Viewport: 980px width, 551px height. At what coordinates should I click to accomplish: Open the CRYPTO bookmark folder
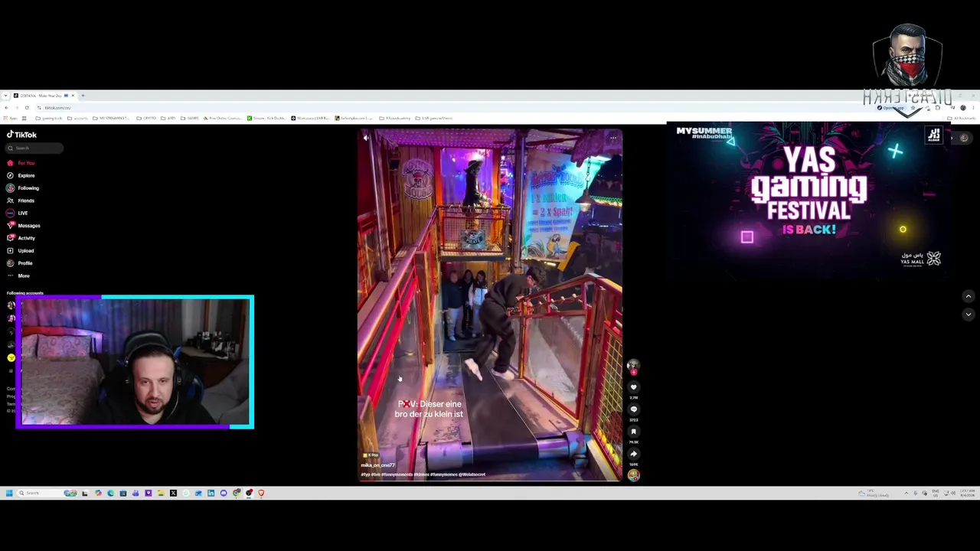[147, 118]
